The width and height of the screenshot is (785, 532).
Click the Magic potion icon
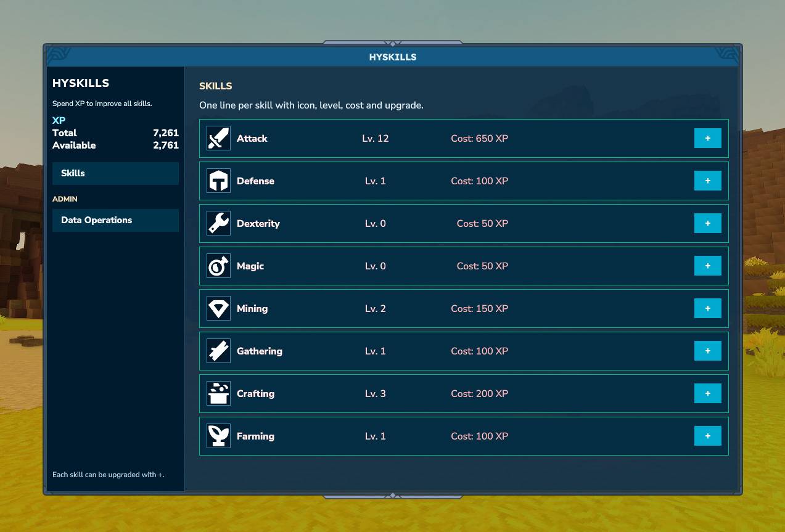point(218,266)
